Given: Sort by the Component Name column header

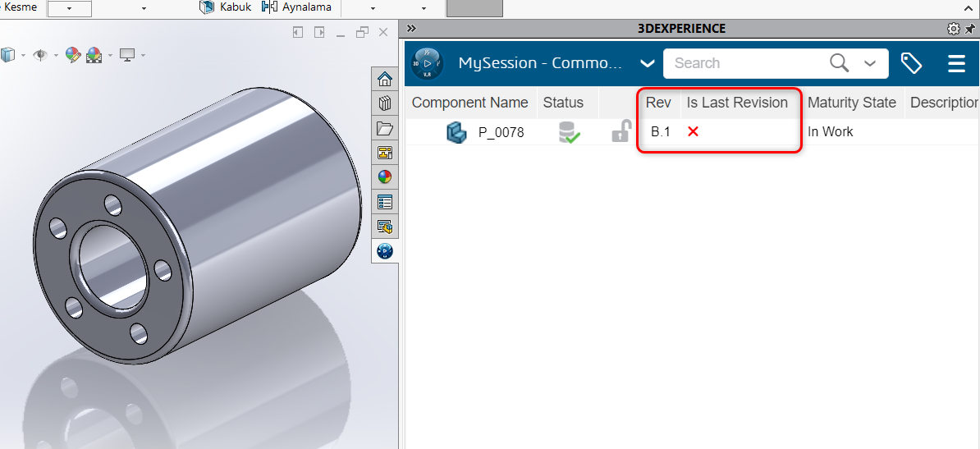Looking at the screenshot, I should 470,103.
